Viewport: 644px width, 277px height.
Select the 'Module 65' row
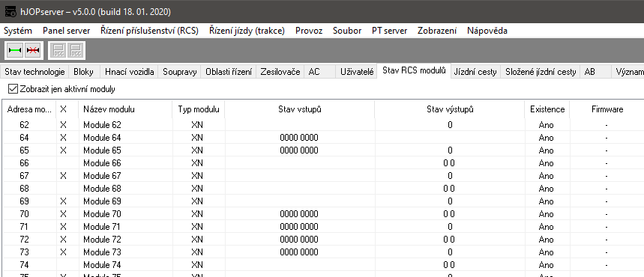click(x=324, y=150)
